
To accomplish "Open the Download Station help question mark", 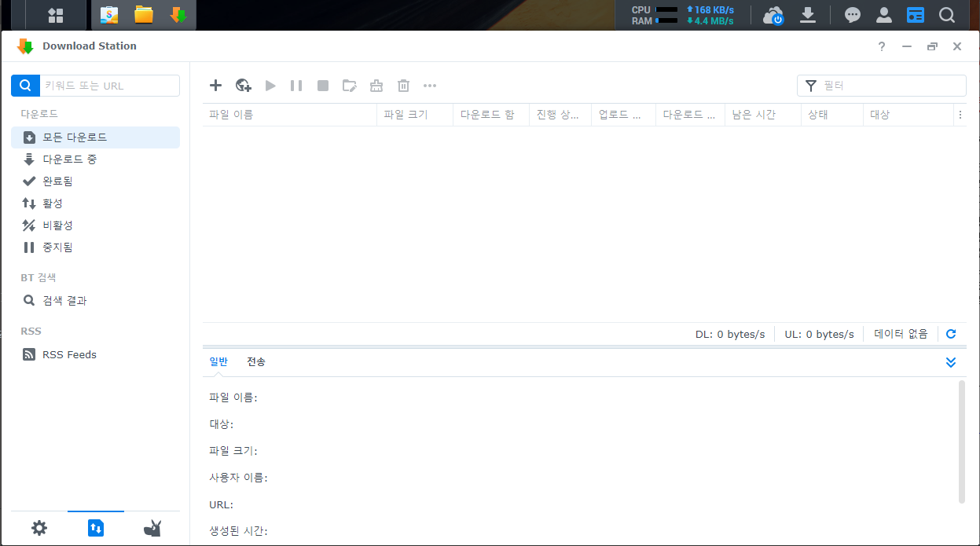I will coord(882,46).
